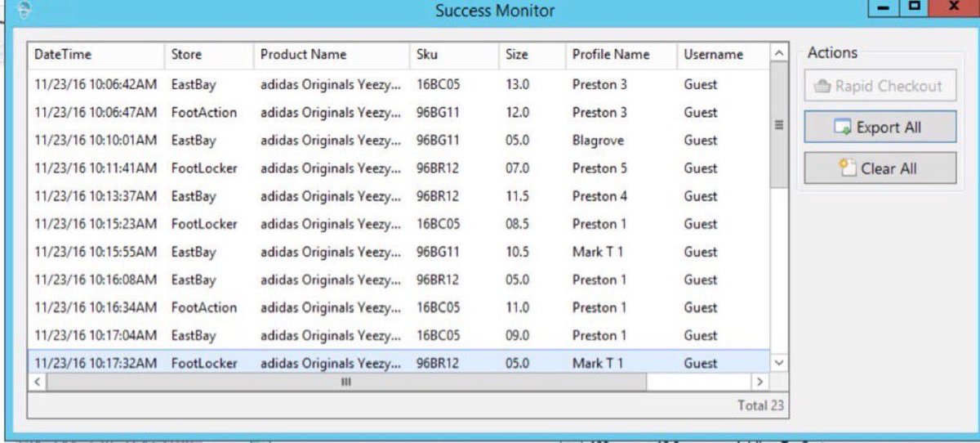980x443 pixels.
Task: Sort by the Sku column header
Action: [x=454, y=55]
